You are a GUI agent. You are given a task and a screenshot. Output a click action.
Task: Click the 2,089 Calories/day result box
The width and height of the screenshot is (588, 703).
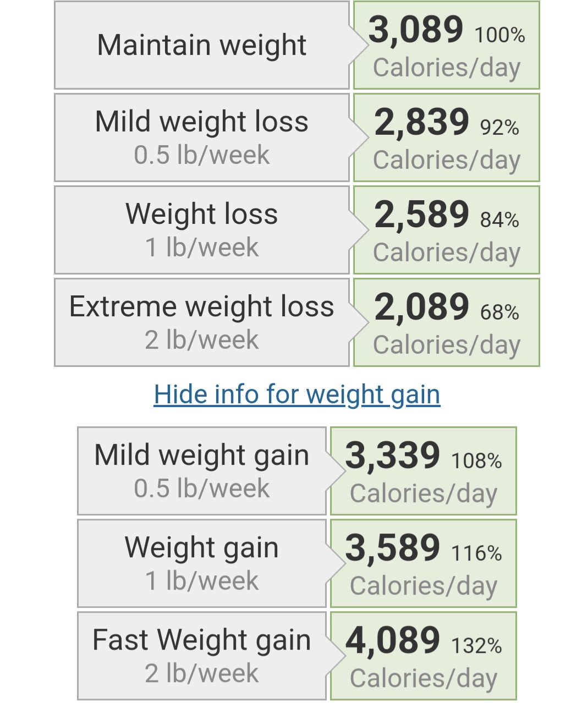coord(446,323)
